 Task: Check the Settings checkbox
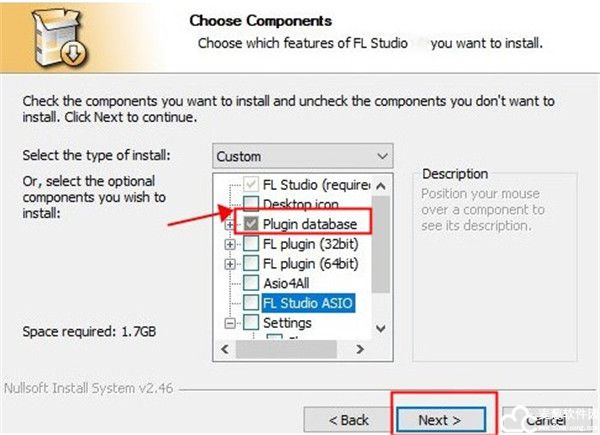(x=251, y=323)
